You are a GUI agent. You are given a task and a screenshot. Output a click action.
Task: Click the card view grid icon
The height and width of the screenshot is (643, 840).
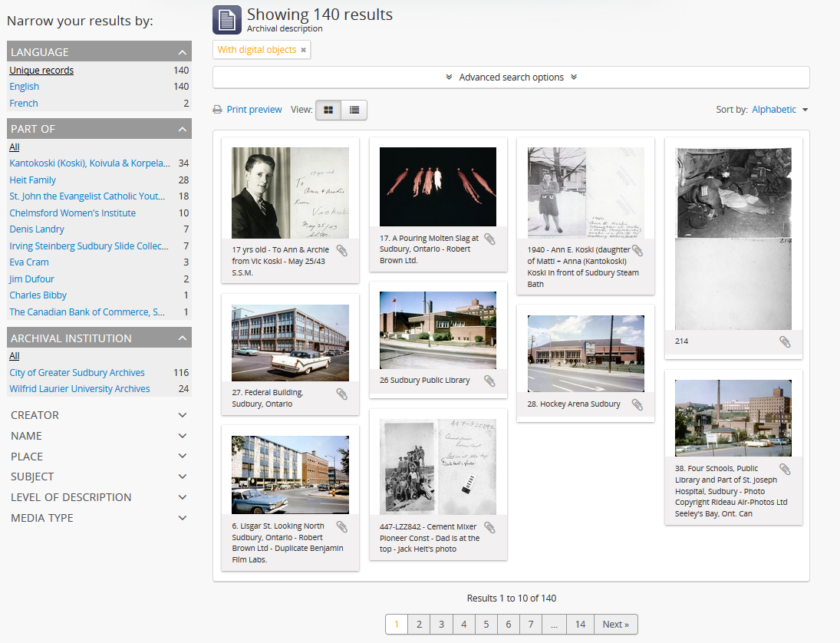pyautogui.click(x=328, y=110)
